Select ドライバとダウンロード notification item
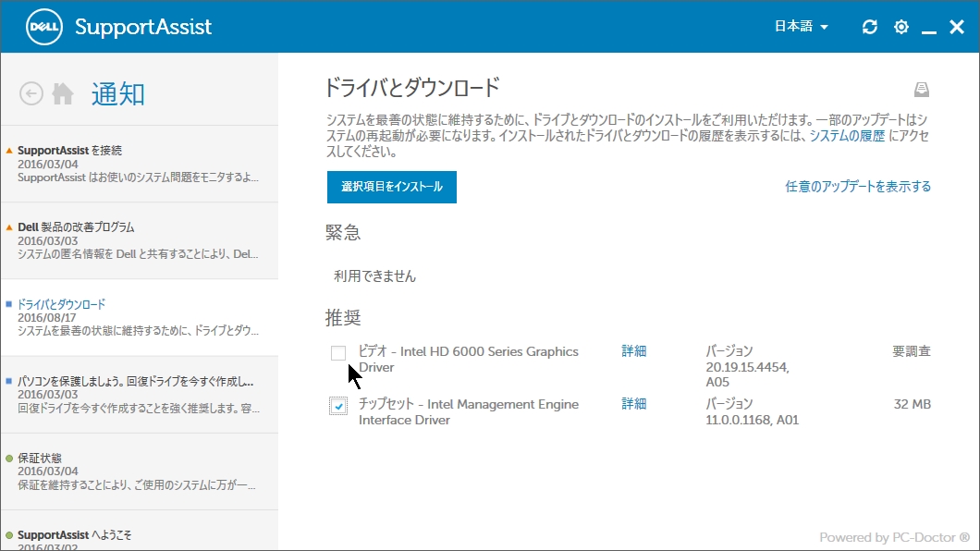Image resolution: width=980 pixels, height=551 pixels. (x=140, y=317)
